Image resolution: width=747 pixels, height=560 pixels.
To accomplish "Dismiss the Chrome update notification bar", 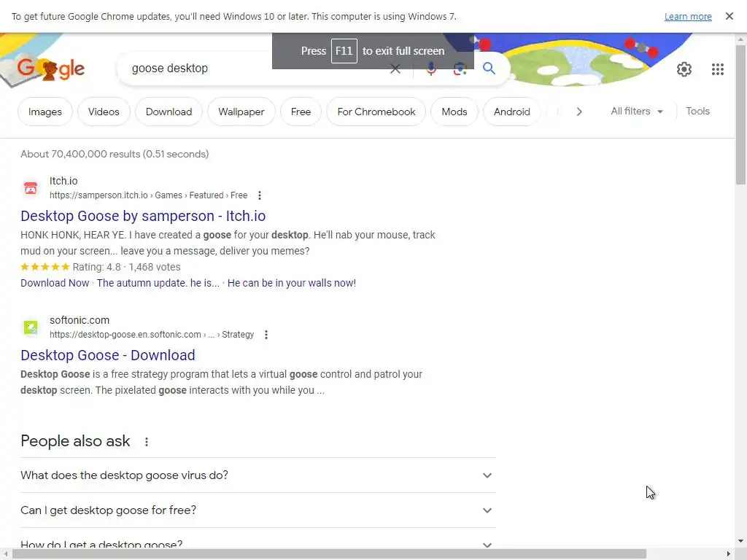I will point(729,16).
